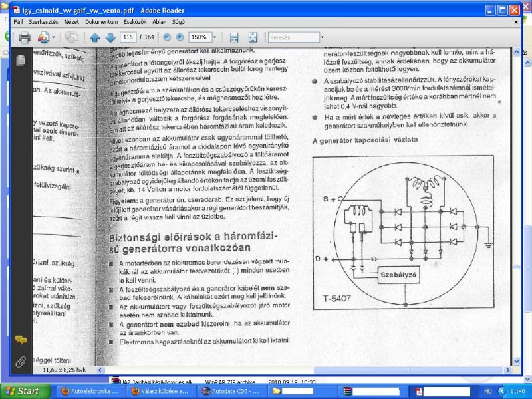Expand hidden tray icons arrow
The image size is (532, 399).
(502, 391)
